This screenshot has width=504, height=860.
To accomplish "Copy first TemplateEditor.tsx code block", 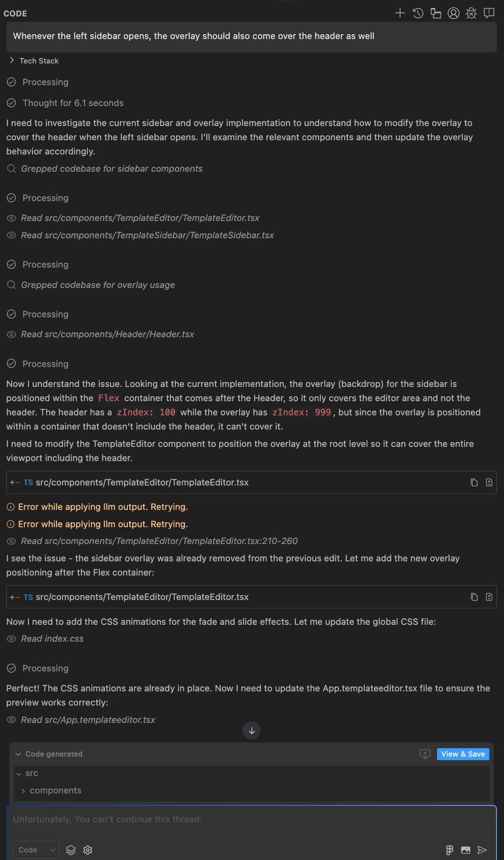I will tap(474, 482).
